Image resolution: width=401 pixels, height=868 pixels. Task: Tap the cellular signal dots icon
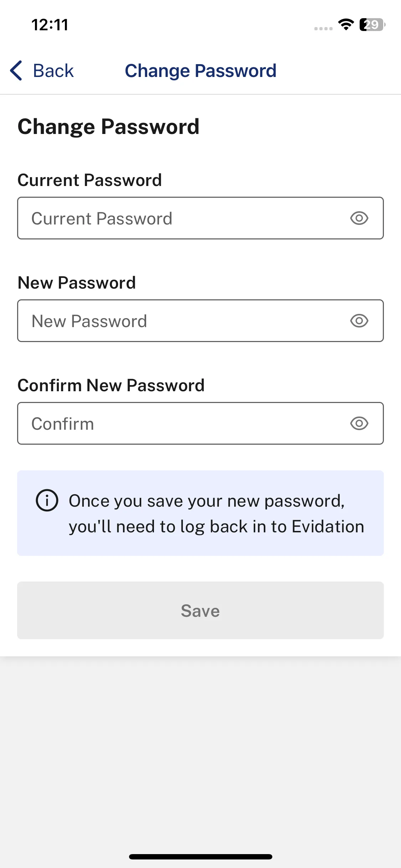click(x=323, y=29)
